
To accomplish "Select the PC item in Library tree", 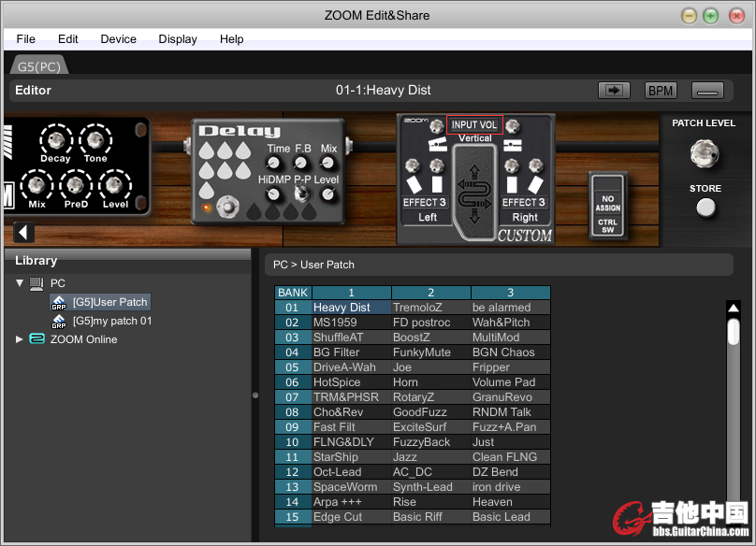I will 58,283.
